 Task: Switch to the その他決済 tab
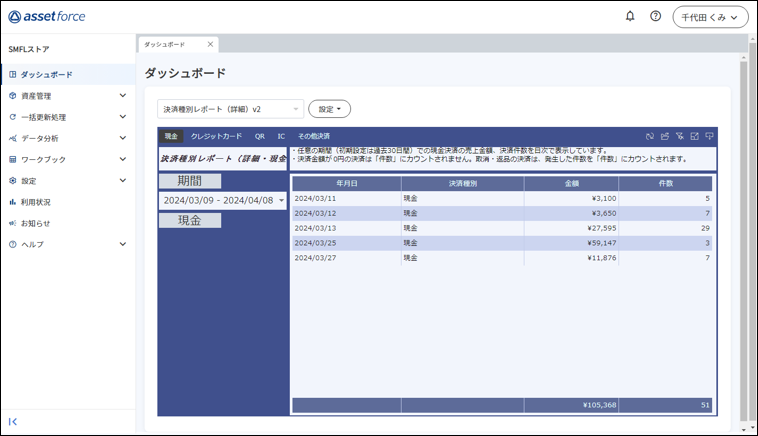314,136
